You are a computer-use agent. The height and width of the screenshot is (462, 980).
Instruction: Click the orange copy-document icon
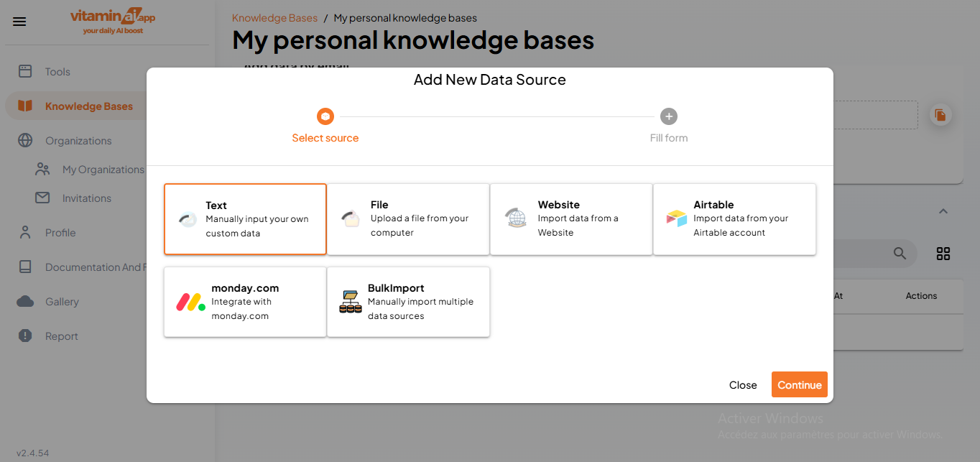tap(940, 115)
